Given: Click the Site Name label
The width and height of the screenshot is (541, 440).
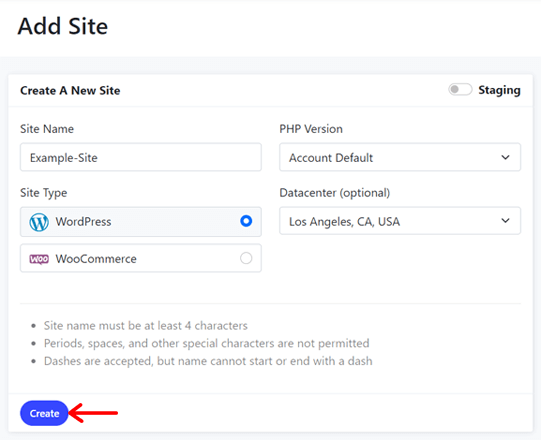Looking at the screenshot, I should point(47,129).
